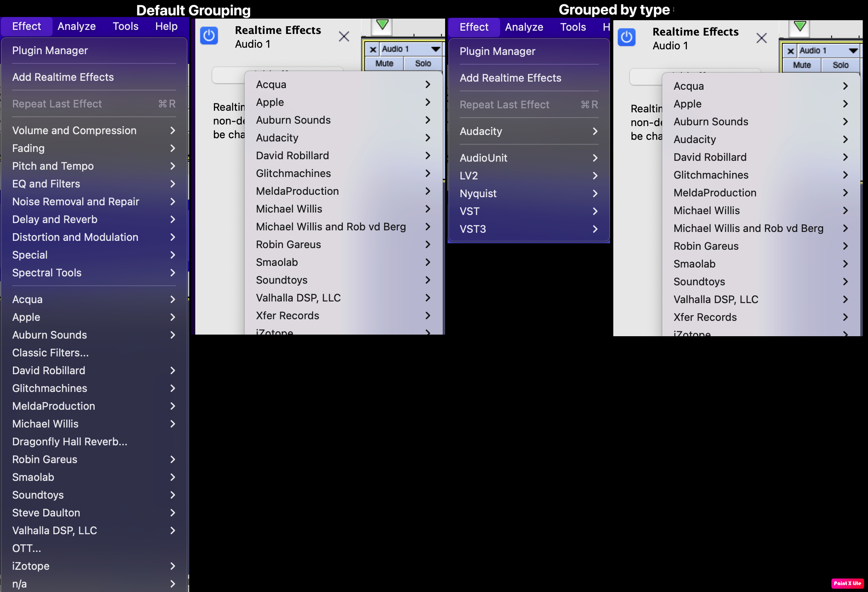Expand Noise Removal and Repair submenu
The width and height of the screenshot is (868, 592).
[94, 202]
